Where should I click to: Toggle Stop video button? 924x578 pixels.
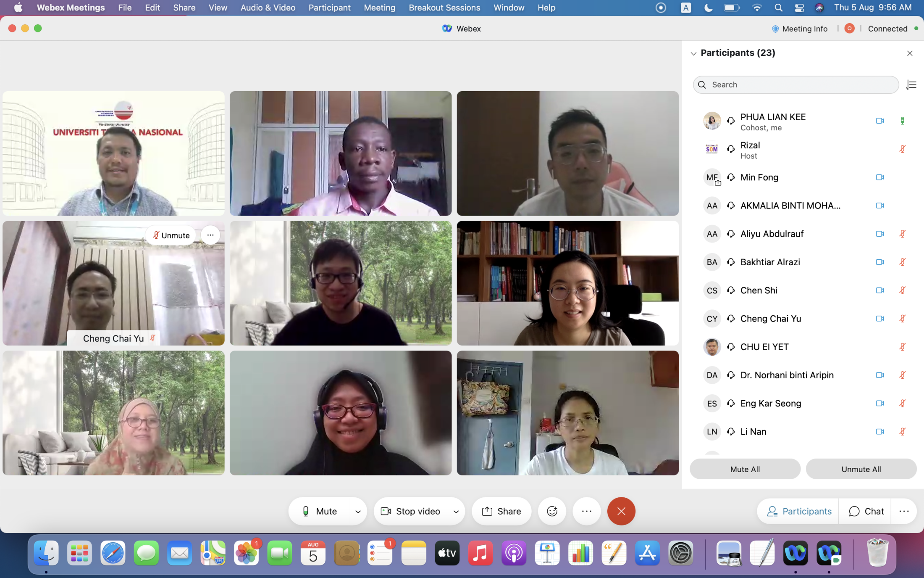411,511
